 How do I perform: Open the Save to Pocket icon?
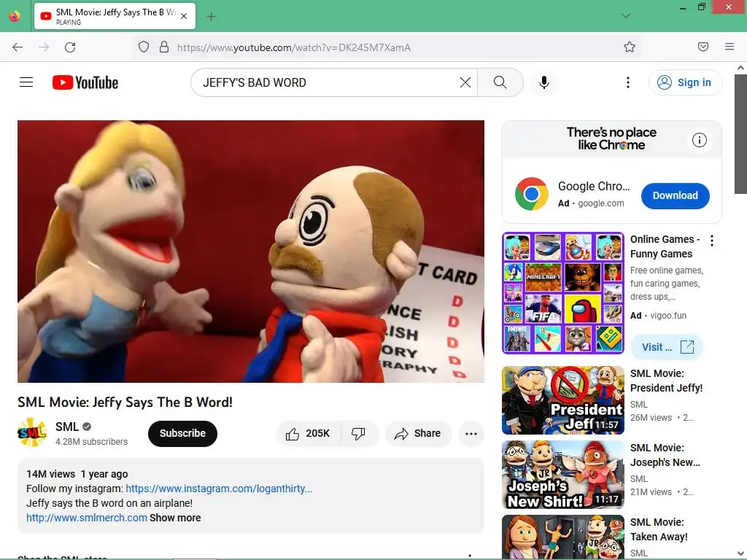tap(703, 47)
